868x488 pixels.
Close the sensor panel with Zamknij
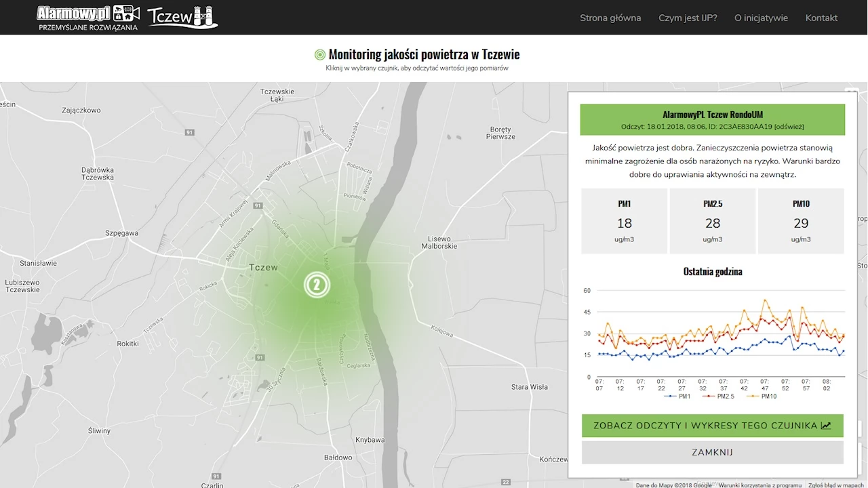coord(713,452)
